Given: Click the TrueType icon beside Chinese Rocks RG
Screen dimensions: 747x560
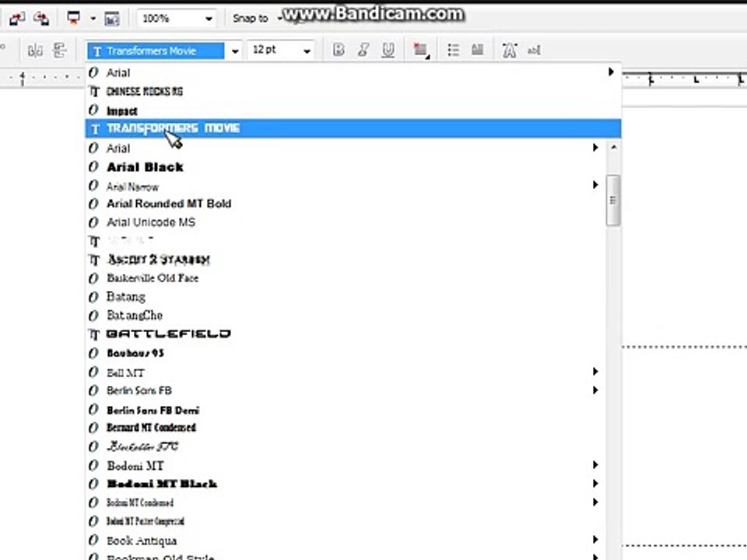Looking at the screenshot, I should coord(94,91).
